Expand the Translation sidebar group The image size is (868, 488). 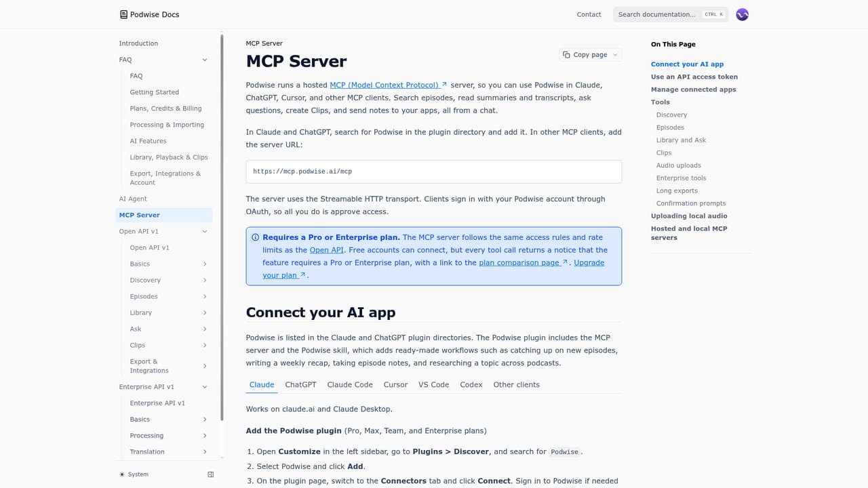tap(205, 452)
